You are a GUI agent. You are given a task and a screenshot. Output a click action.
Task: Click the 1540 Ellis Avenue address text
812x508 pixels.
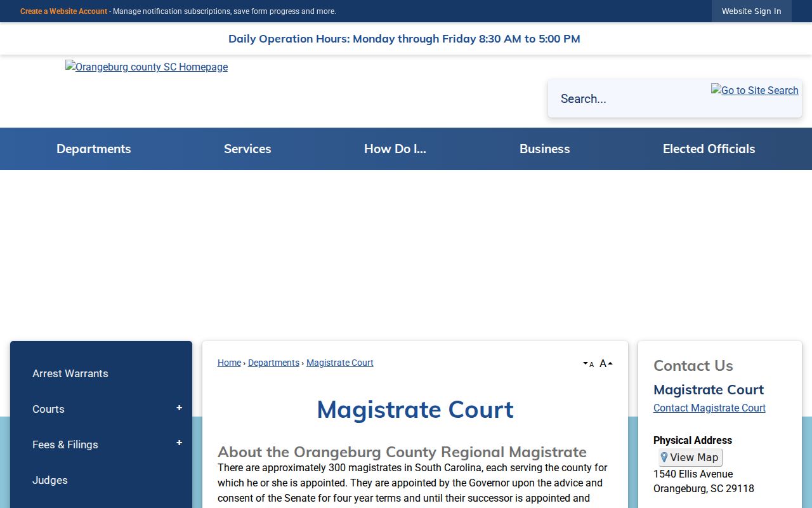(693, 474)
